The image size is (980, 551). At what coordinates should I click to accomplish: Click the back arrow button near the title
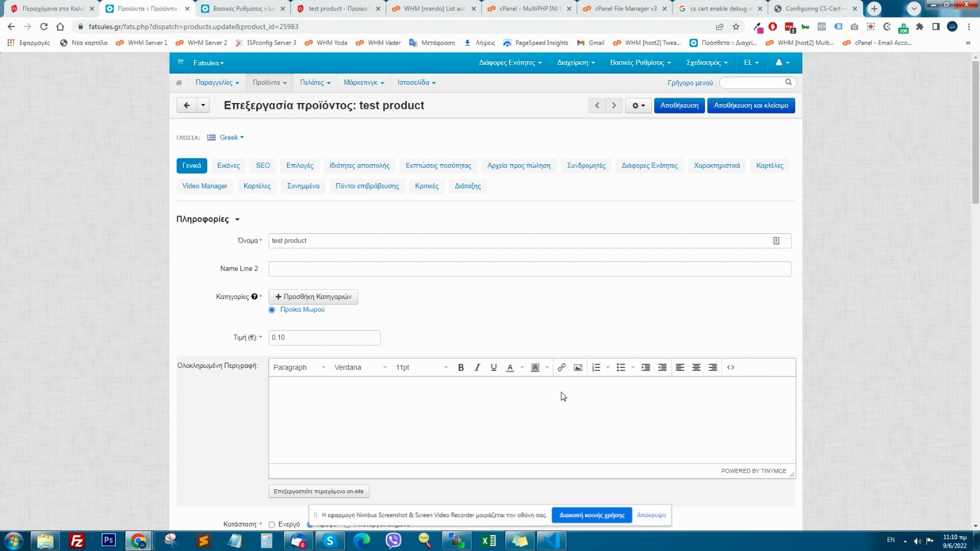[187, 105]
